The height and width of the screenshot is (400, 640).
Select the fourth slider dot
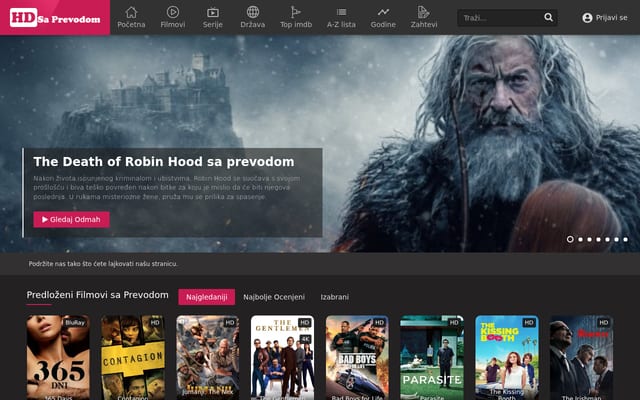(598, 240)
